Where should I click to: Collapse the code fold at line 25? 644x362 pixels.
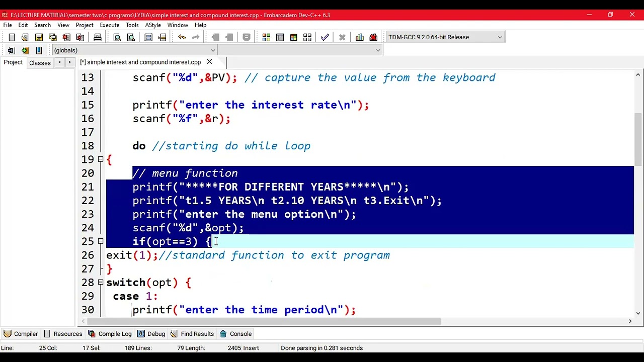[x=101, y=242]
